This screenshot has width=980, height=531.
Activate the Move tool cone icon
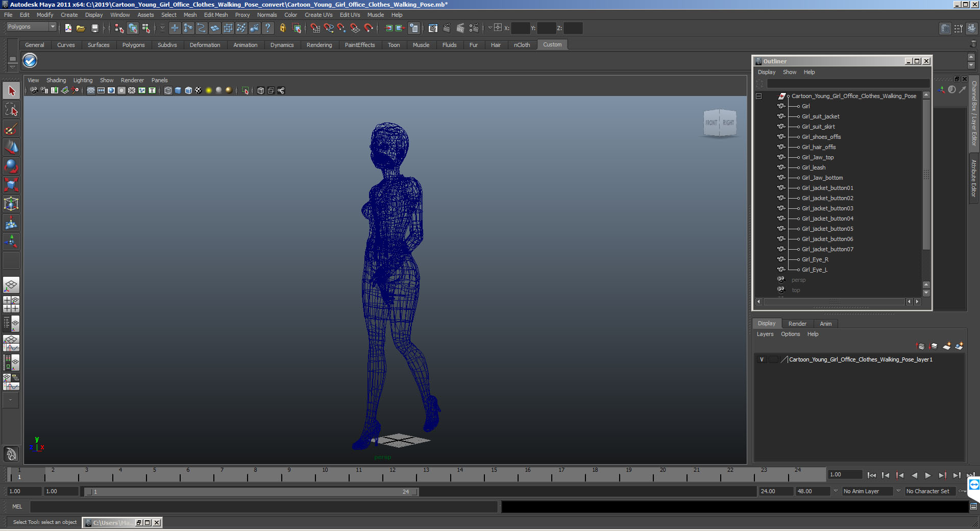pos(11,147)
